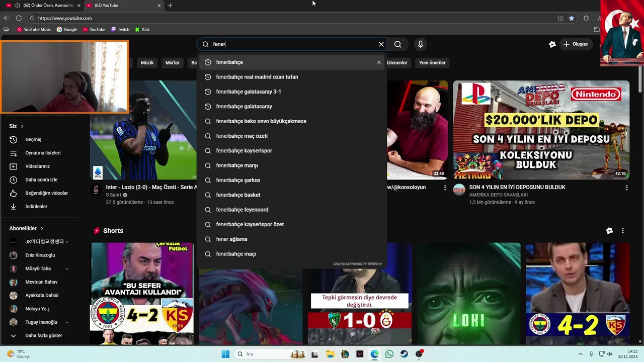Toggle the favorites star in address bar
Screen dimensions: 644x362
pos(572,18)
